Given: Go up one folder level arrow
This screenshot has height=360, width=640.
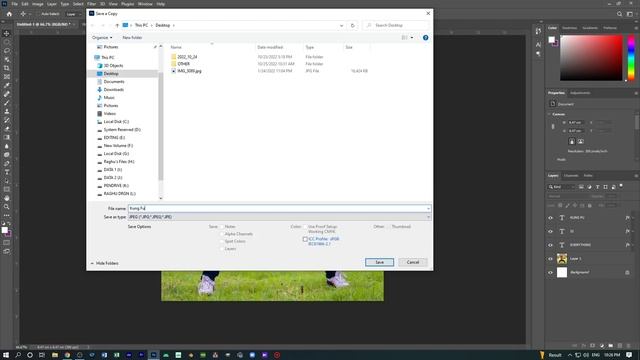Looking at the screenshot, I should pyautogui.click(x=117, y=25).
